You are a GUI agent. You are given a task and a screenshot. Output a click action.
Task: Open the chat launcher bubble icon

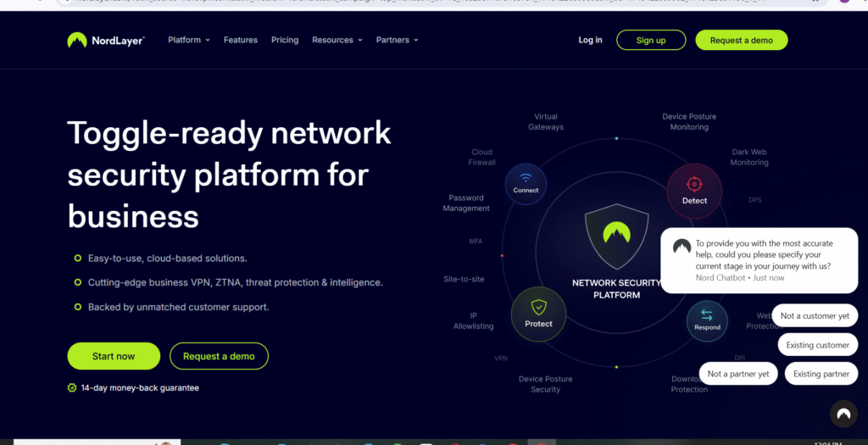pyautogui.click(x=843, y=414)
